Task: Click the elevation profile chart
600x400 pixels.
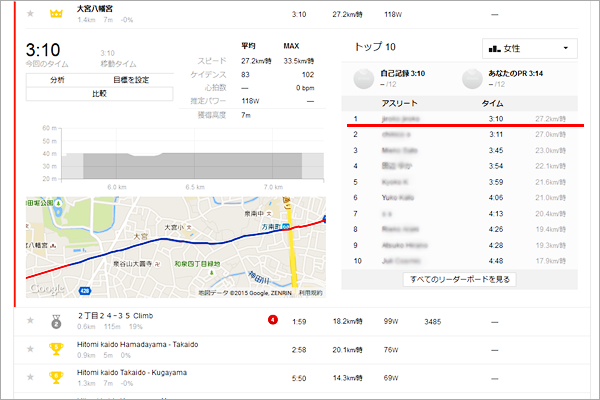Action: 193,154
